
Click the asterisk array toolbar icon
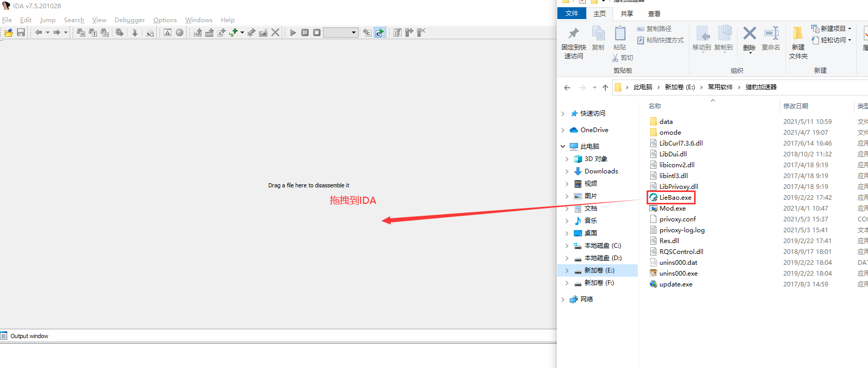(x=251, y=33)
